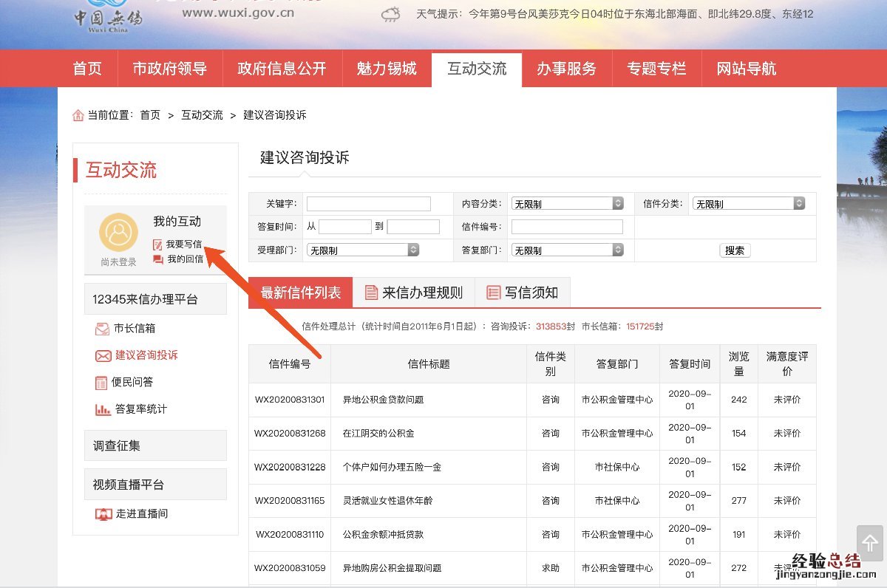Click the 信件编号 input field
This screenshot has width=887, height=588.
[x=567, y=227]
